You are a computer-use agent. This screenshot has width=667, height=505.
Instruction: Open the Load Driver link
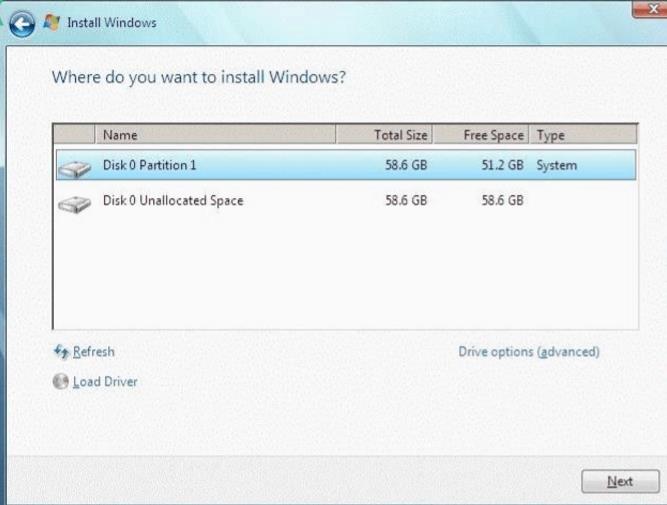[105, 382]
